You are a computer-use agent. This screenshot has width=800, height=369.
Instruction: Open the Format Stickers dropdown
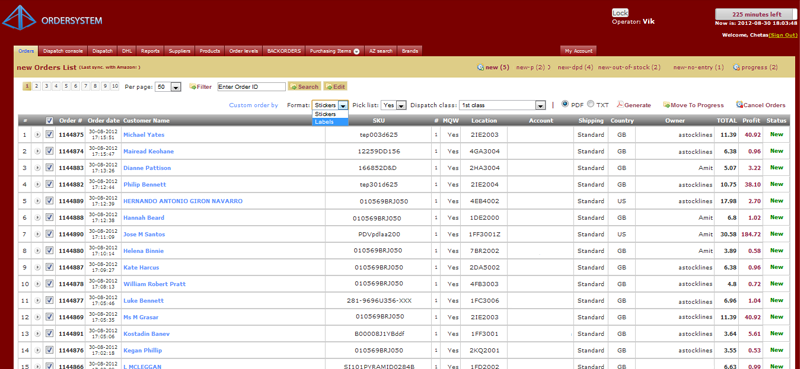click(330, 105)
